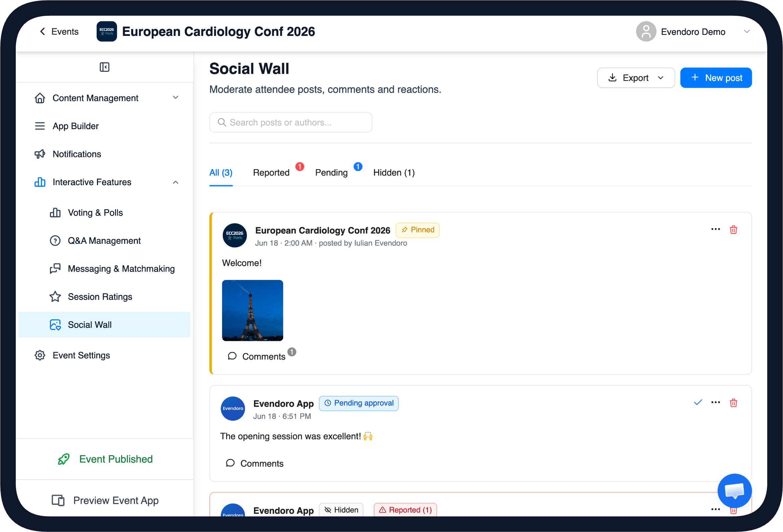This screenshot has height=532, width=783.
Task: Open Event Settings
Action: 104,355
